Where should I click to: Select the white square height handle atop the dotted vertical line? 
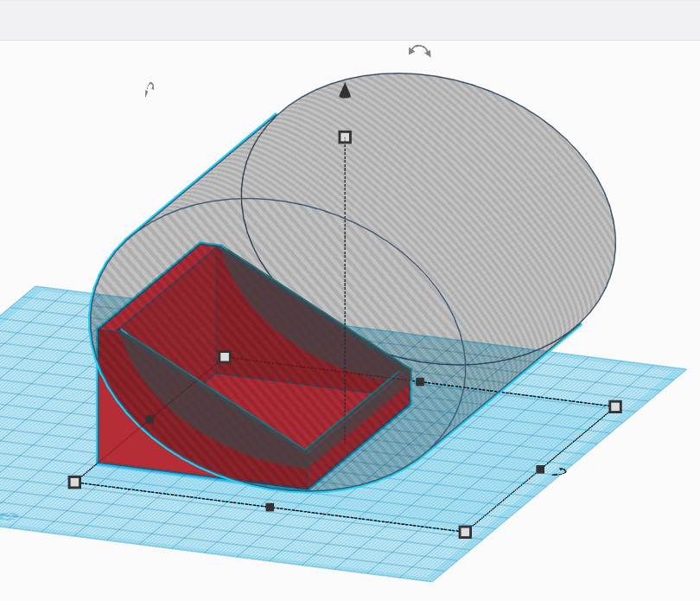tap(345, 137)
